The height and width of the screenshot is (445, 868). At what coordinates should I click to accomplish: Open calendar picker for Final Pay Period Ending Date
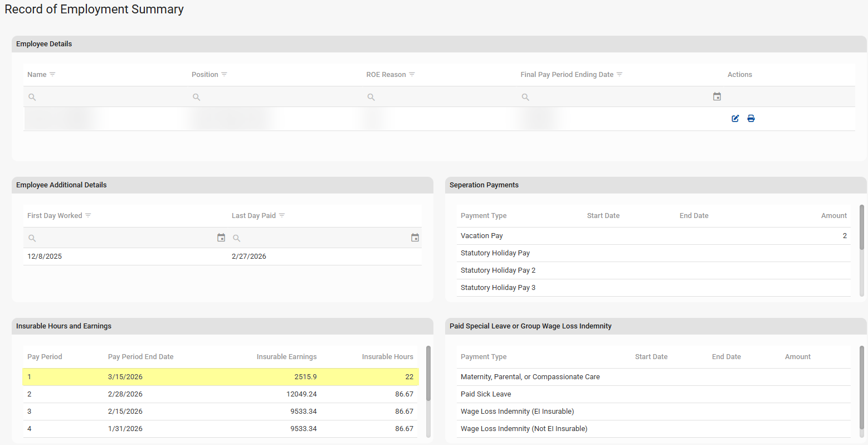pos(717,96)
